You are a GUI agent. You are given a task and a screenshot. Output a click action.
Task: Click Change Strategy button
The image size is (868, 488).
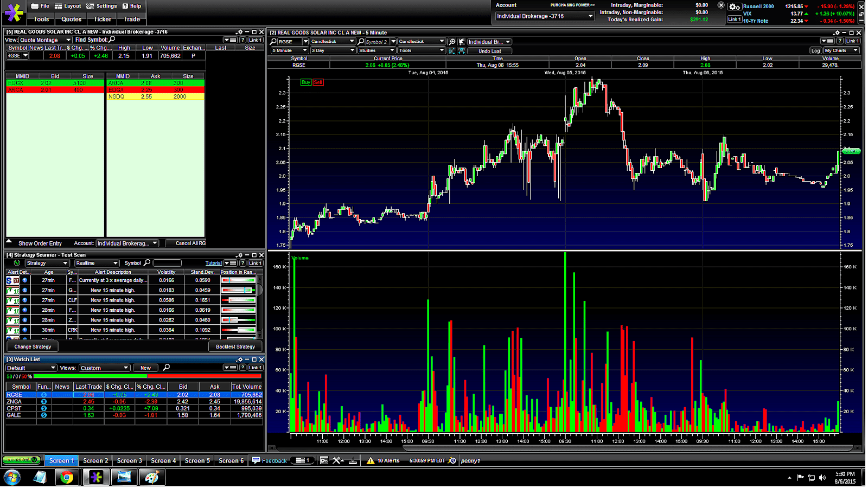point(33,346)
